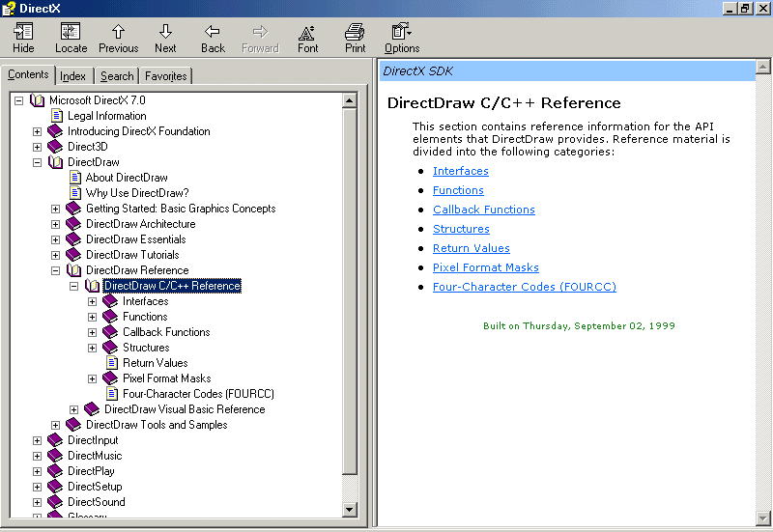
Task: Open the Favorites tab
Action: point(165,76)
